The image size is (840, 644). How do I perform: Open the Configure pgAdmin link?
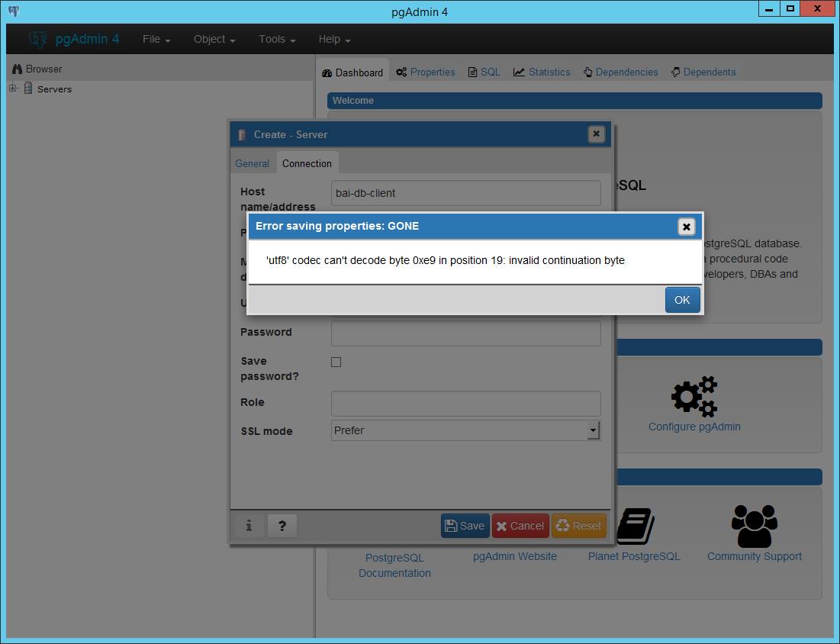pyautogui.click(x=694, y=427)
